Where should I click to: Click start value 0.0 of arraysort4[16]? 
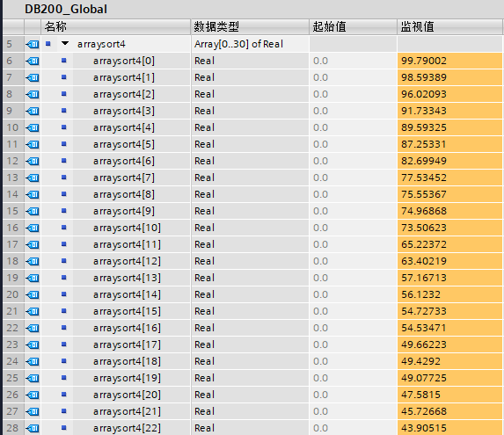353,328
